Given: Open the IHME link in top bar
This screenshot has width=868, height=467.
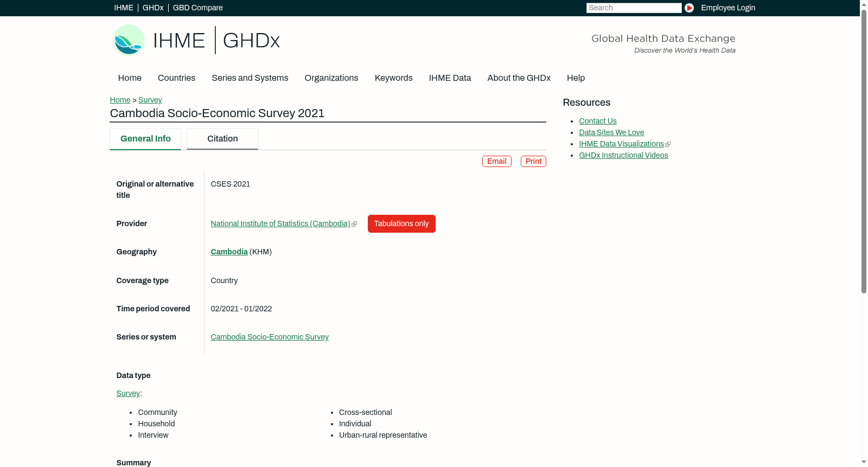Looking at the screenshot, I should [x=124, y=8].
